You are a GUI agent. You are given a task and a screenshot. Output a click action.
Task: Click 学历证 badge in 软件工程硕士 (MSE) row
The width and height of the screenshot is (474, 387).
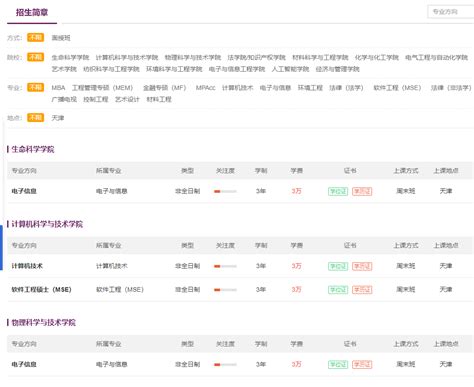(x=362, y=290)
